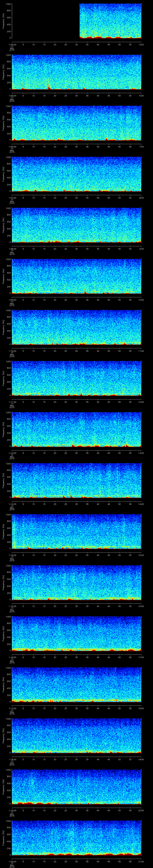Viewport: 153px width, 868px height.
Task: Click the 1:07:00 time axis start label
Action: tap(12, 198)
